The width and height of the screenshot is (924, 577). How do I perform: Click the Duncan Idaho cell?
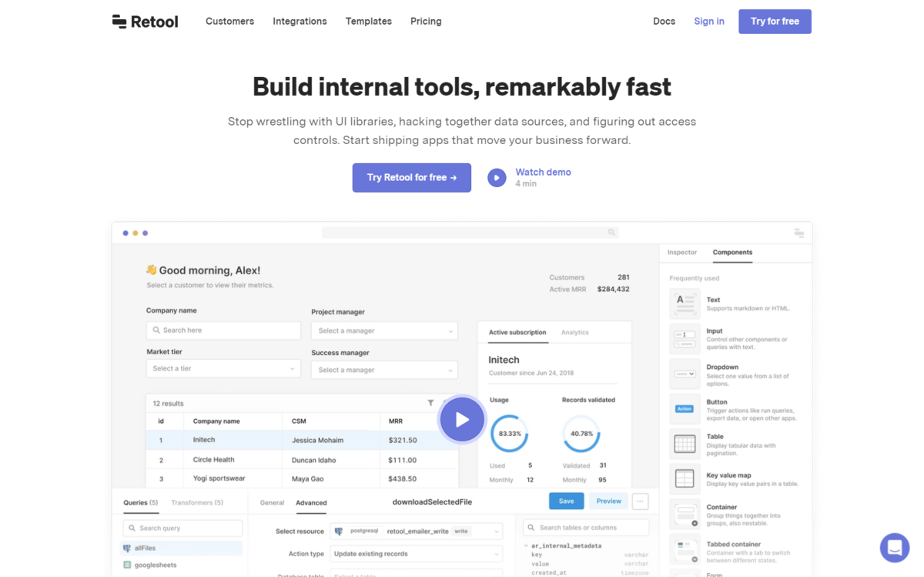pos(314,460)
